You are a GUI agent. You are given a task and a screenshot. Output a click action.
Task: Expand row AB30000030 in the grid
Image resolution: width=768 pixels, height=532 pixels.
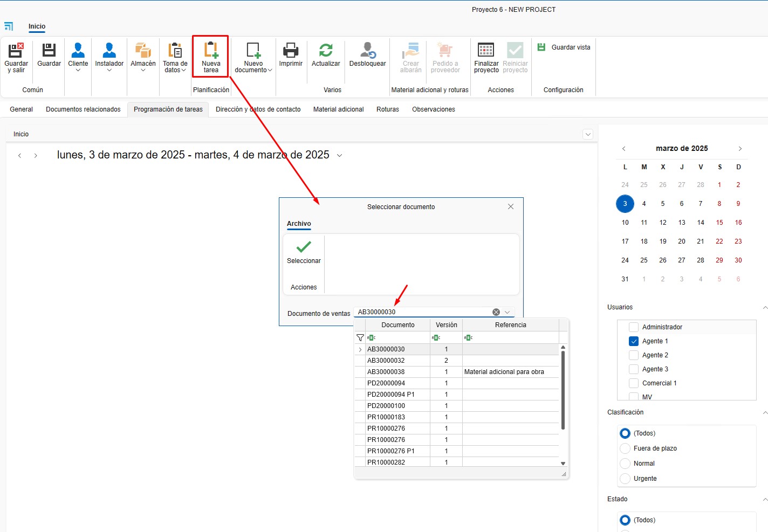[x=360, y=349]
